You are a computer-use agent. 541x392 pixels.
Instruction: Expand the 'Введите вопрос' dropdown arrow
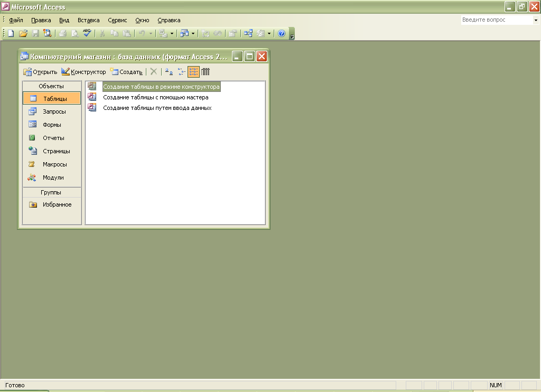(536, 20)
